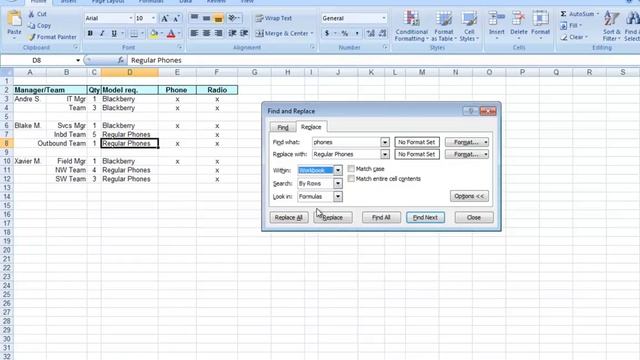Click the Insert Function fx button
Image resolution: width=640 pixels, height=360 pixels.
pos(120,60)
